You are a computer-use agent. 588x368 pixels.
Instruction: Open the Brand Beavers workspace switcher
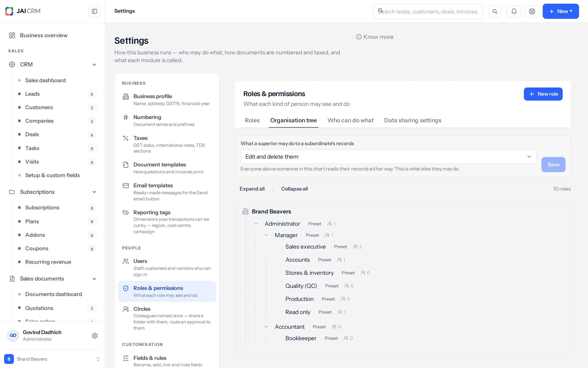click(x=52, y=359)
